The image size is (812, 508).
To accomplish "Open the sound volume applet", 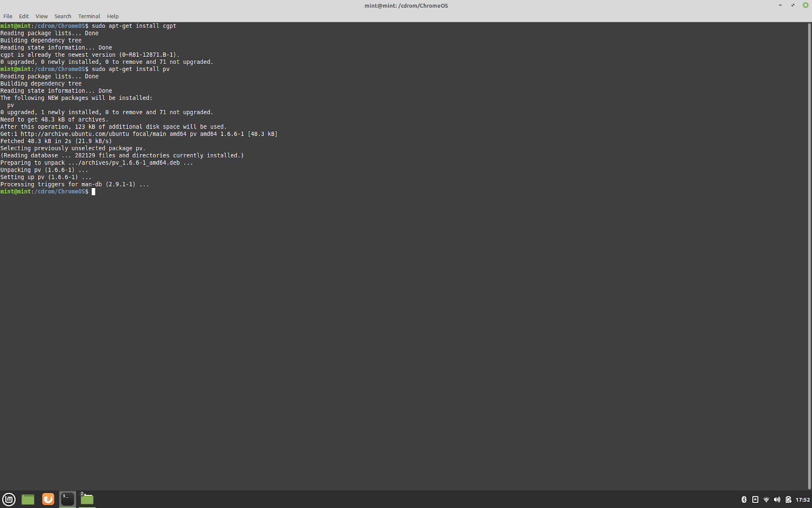I will click(x=777, y=499).
